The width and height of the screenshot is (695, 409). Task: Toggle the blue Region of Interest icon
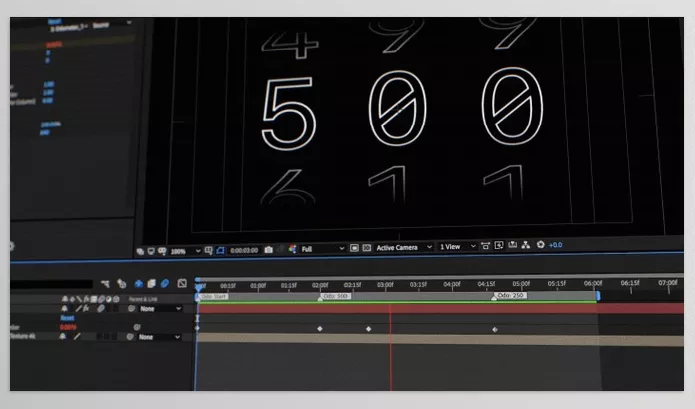pos(220,250)
